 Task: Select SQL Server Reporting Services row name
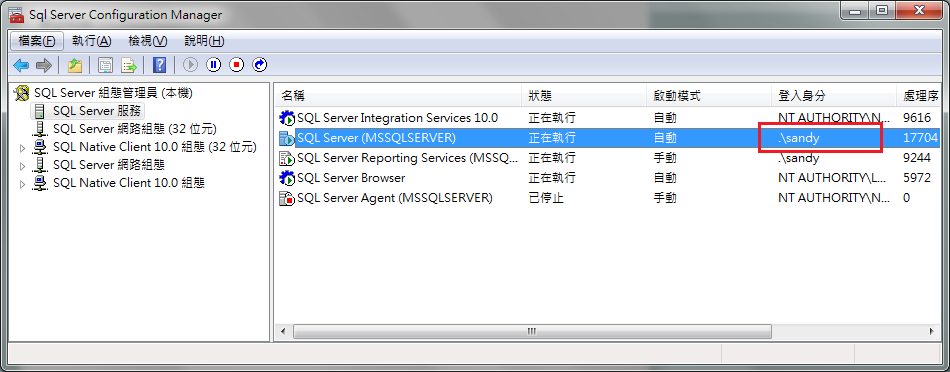pyautogui.click(x=408, y=158)
